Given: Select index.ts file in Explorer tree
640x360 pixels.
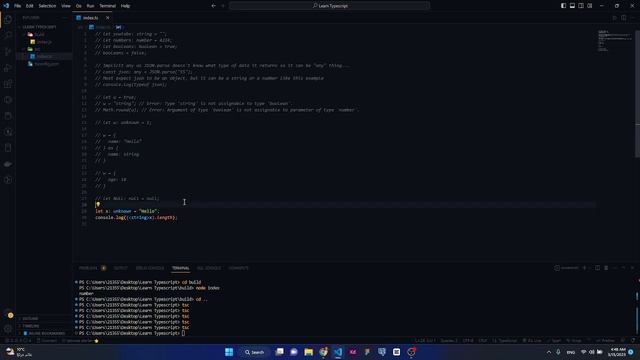Looking at the screenshot, I should click(x=44, y=56).
